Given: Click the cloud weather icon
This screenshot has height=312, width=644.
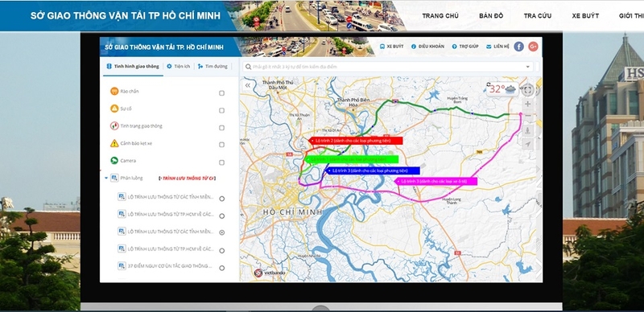Looking at the screenshot, I should (x=510, y=88).
